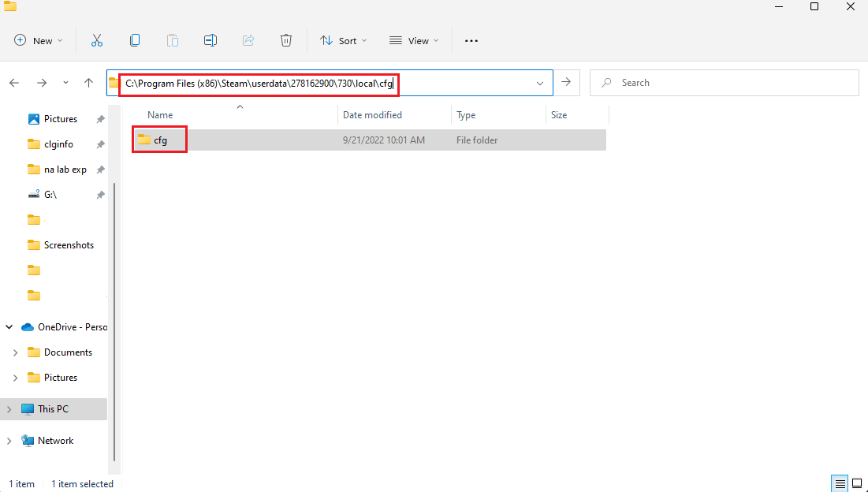Click the Rename icon in toolbar
The height and width of the screenshot is (492, 868).
210,40
